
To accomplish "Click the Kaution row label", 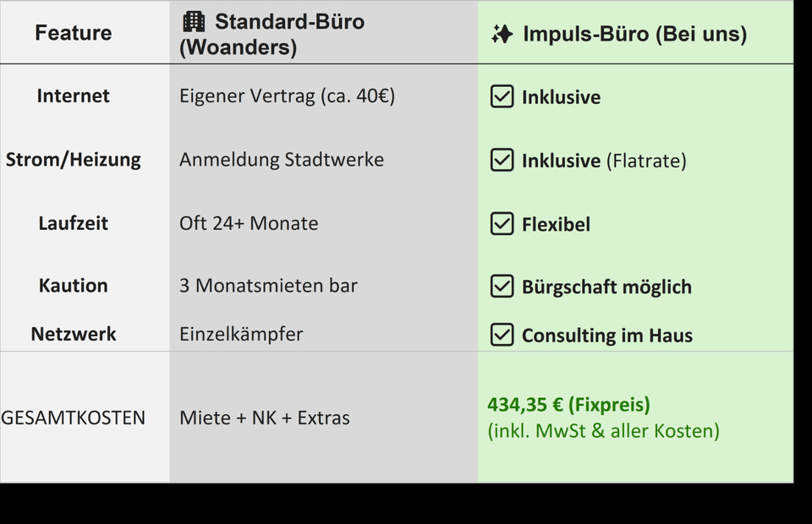I will point(74,286).
